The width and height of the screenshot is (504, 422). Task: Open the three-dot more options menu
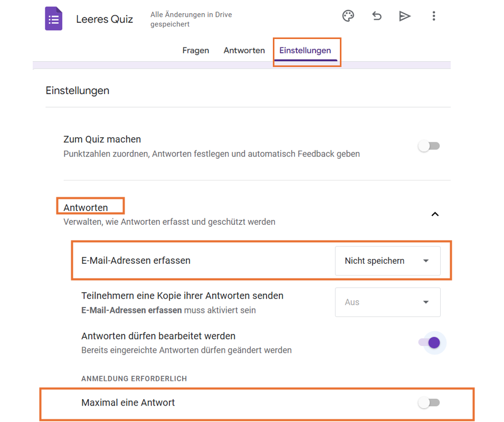pos(434,16)
